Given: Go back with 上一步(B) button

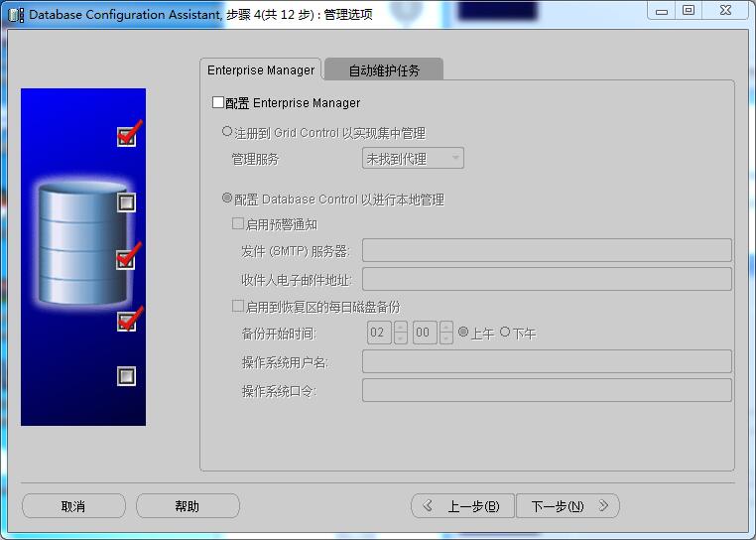Looking at the screenshot, I should pos(463,505).
